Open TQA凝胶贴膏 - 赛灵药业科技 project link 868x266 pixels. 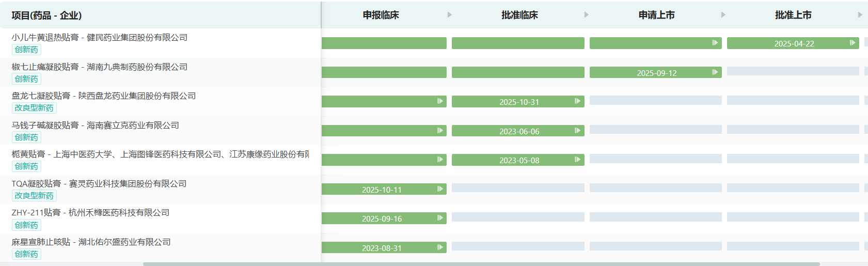(99, 183)
